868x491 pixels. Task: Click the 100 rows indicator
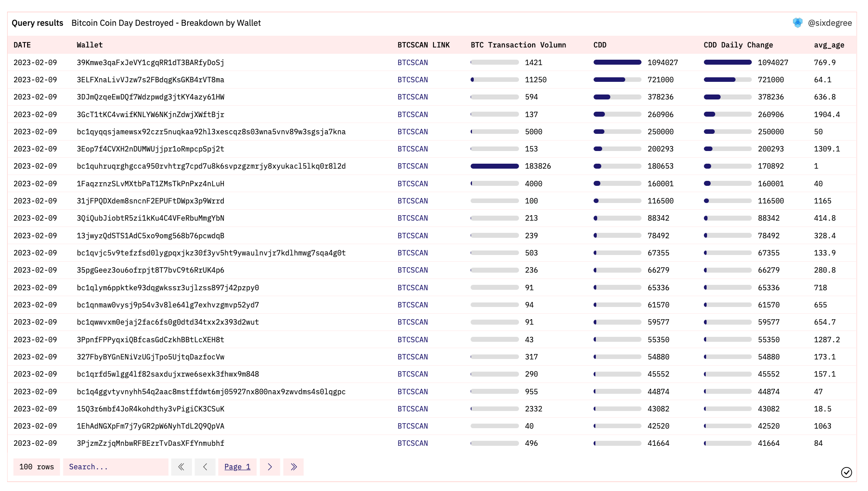pos(37,467)
